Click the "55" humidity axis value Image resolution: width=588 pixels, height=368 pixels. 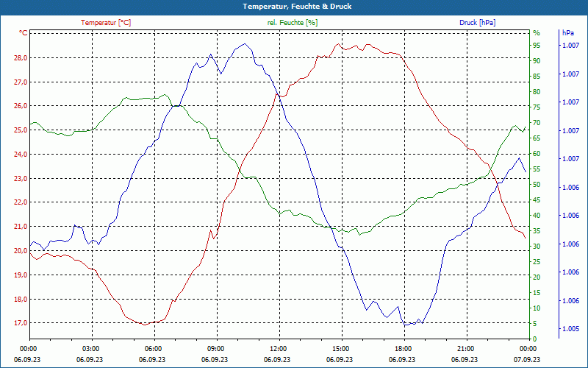pos(537,169)
